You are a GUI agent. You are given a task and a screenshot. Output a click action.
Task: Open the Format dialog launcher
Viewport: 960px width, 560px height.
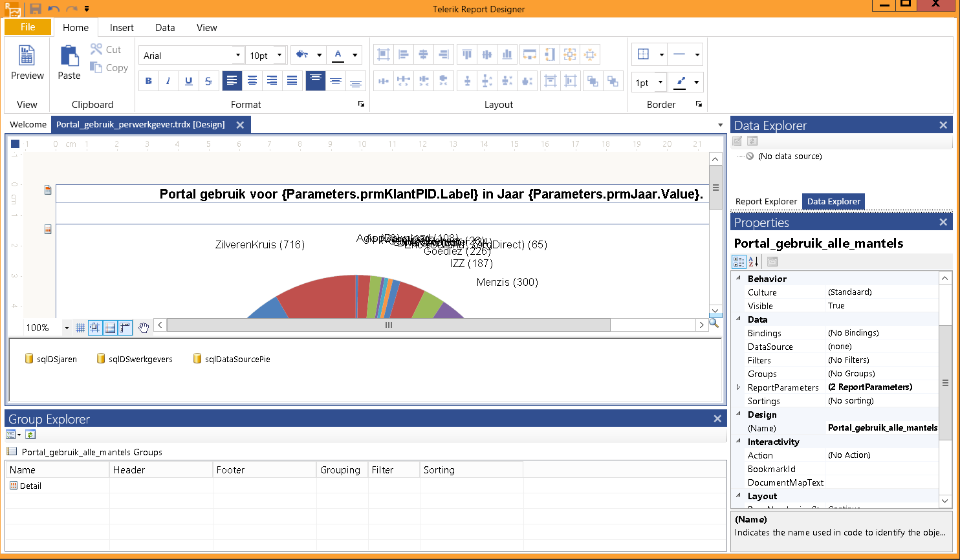(361, 104)
